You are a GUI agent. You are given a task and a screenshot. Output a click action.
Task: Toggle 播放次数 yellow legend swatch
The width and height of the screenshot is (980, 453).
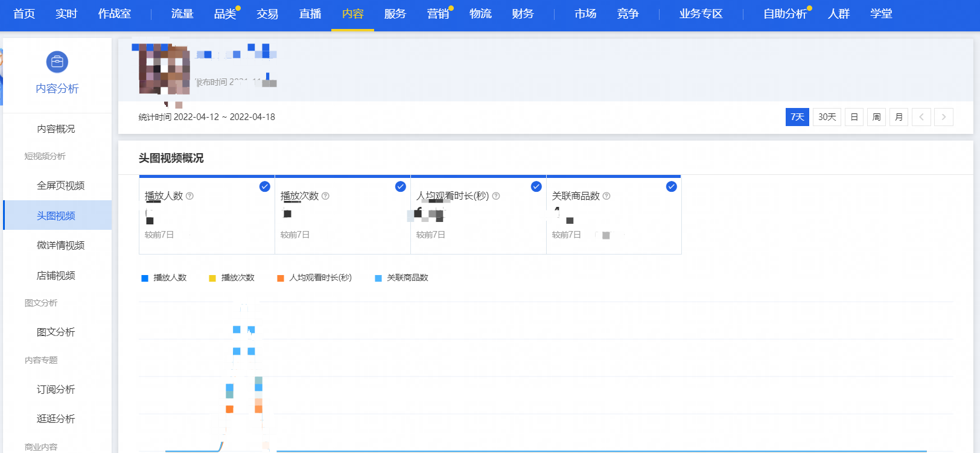[x=212, y=278]
